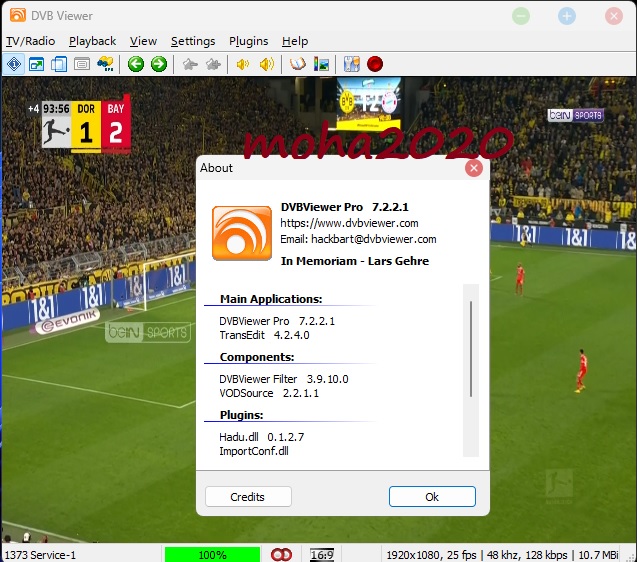Click the About dialog vertical scrollbar thumb

(471, 349)
